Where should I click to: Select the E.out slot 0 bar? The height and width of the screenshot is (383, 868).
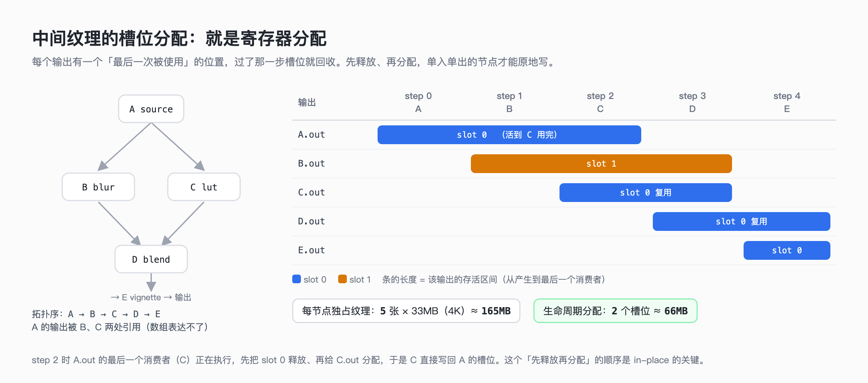(787, 250)
